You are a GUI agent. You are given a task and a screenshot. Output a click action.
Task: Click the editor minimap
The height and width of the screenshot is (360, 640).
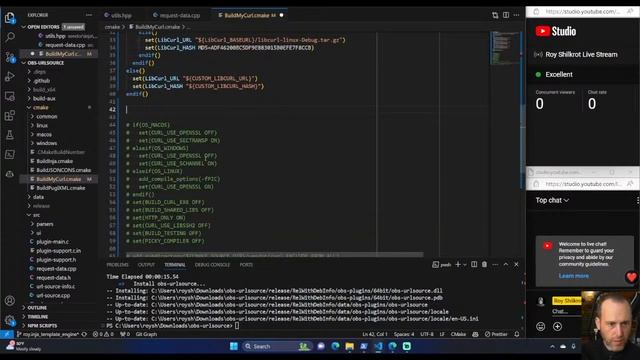(505, 48)
